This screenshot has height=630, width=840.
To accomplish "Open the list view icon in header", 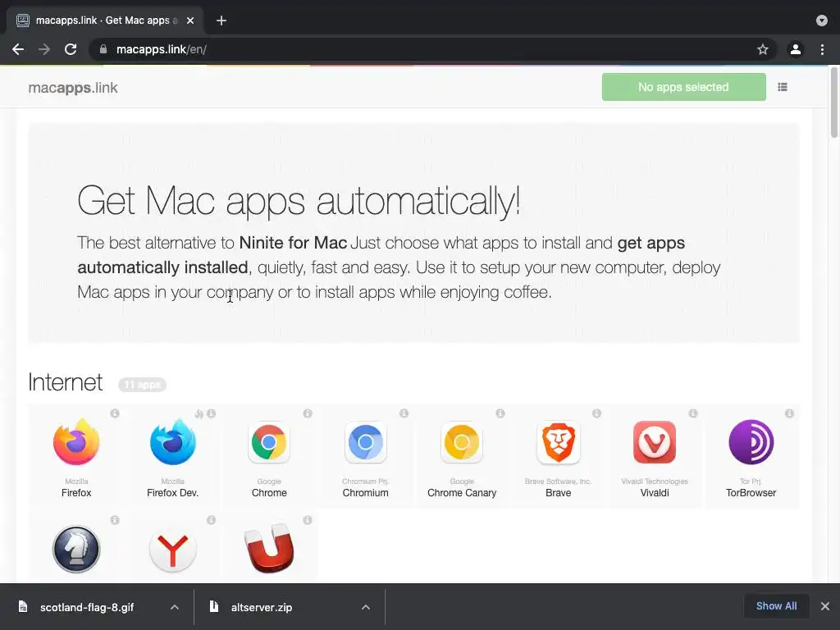I will tap(783, 87).
